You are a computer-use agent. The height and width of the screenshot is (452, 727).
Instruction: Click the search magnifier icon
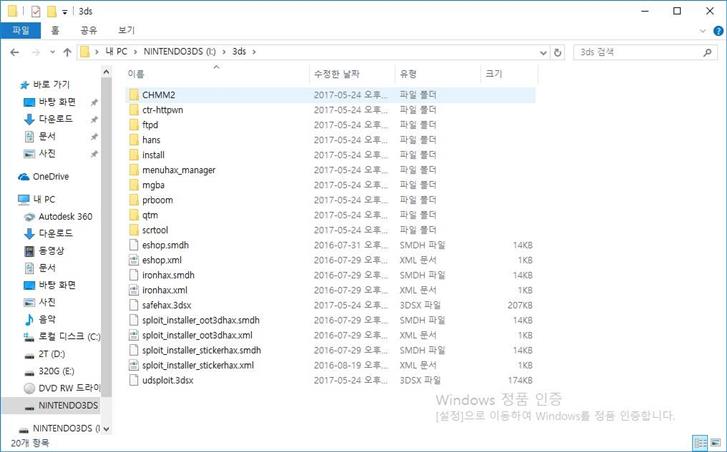coord(708,52)
